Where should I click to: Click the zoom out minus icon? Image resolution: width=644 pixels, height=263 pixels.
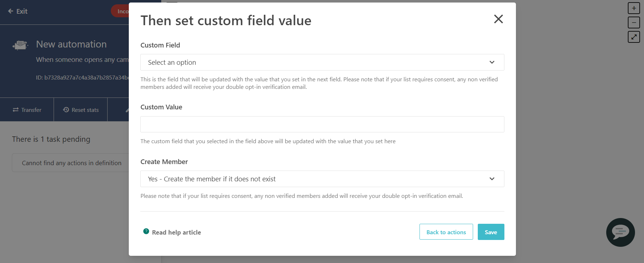[x=634, y=22]
